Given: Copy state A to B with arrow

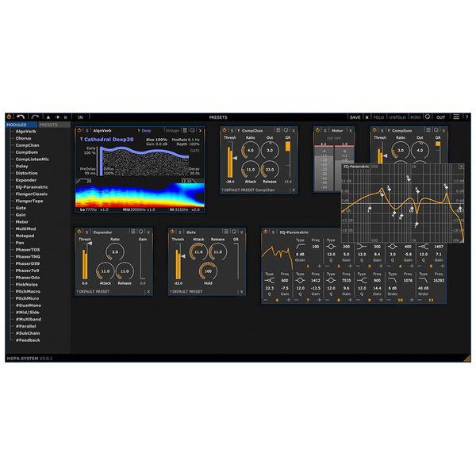Looking at the screenshot, I should pos(57,117).
